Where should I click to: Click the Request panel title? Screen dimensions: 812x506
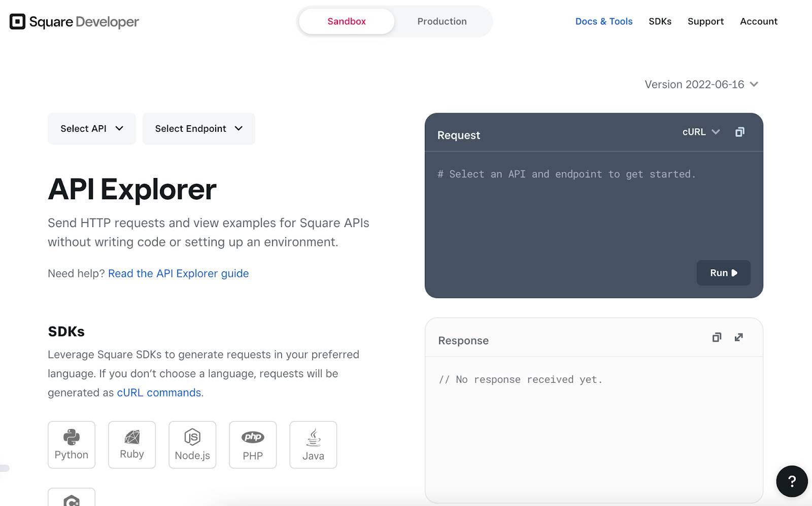tap(459, 135)
